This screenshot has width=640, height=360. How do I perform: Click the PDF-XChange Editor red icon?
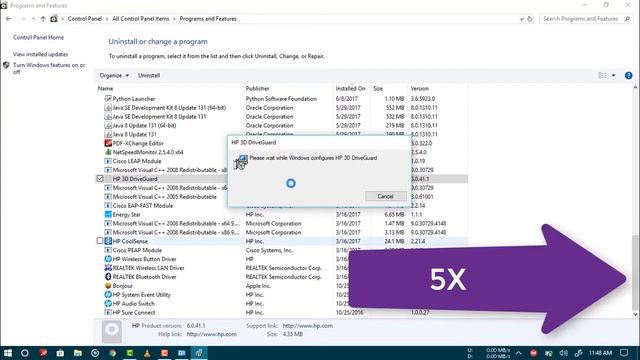pyautogui.click(x=108, y=143)
